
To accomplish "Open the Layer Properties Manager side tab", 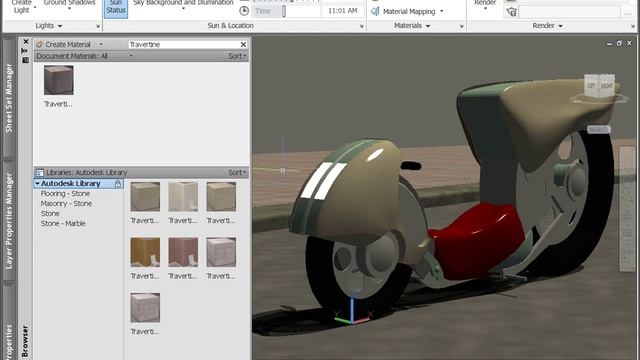I will point(9,221).
